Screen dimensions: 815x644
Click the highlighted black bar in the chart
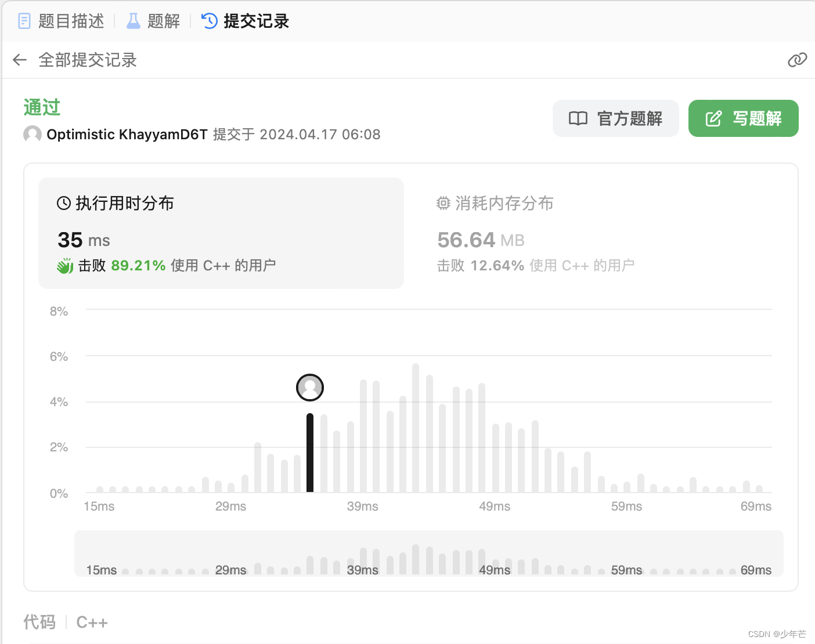click(x=310, y=453)
